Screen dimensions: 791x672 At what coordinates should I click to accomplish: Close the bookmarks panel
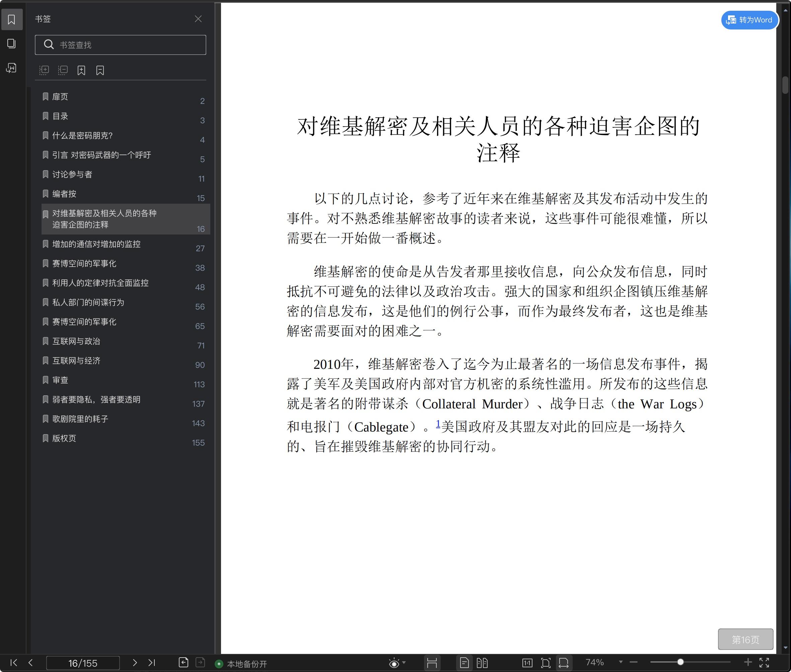tap(198, 19)
